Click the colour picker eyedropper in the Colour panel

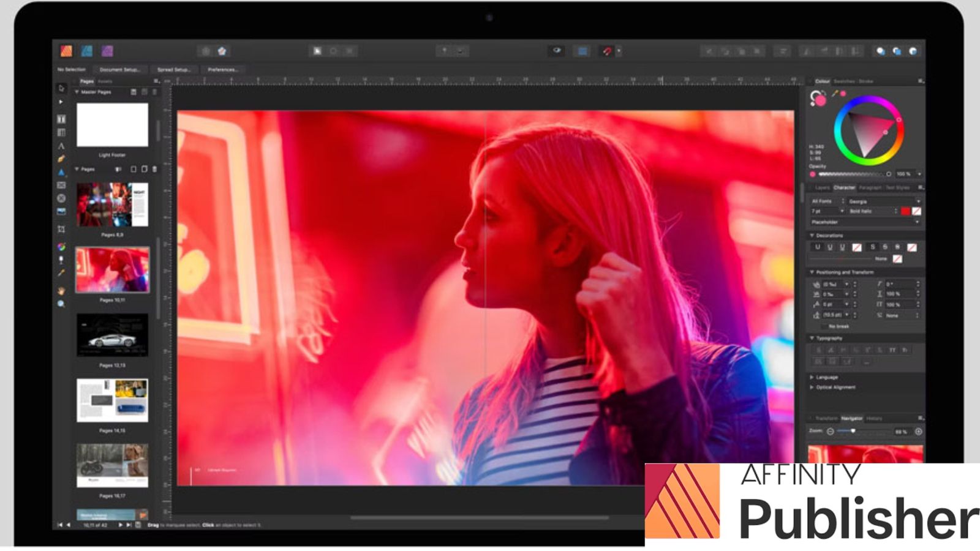(x=835, y=93)
